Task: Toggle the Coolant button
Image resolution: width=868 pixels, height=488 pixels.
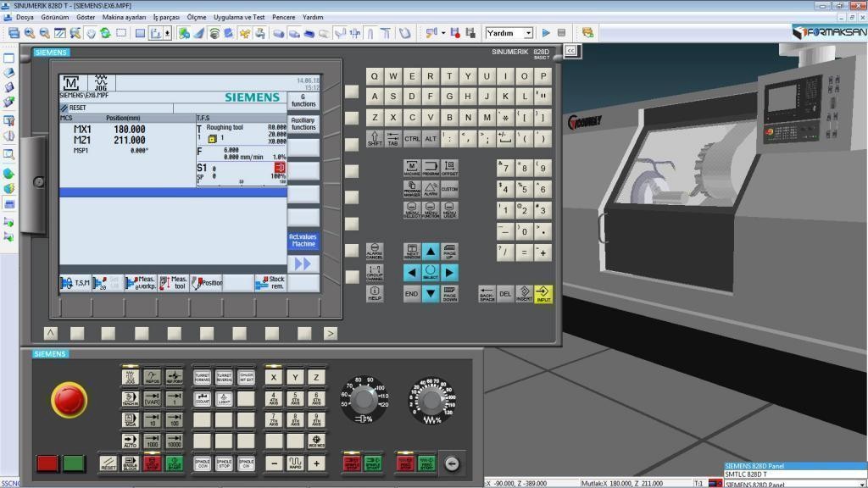Action: (x=201, y=398)
